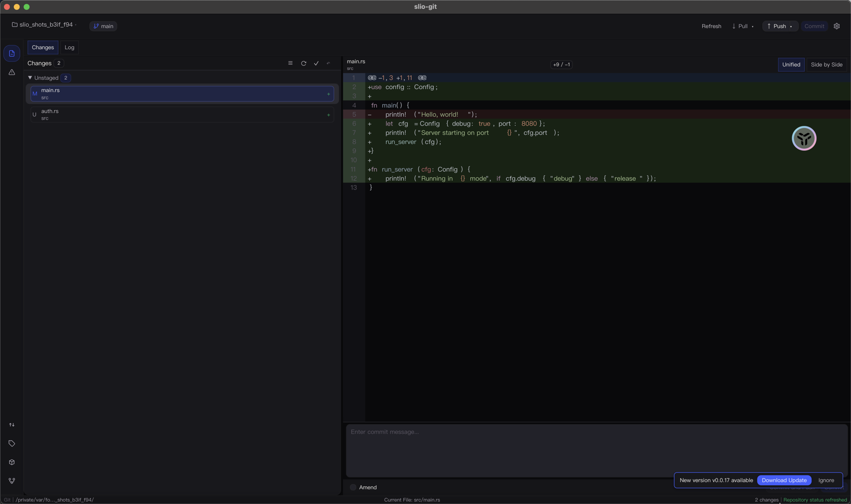Screen dimensions: 851x504
Task: Refresh changes list with circular arrow icon
Action: (303, 63)
